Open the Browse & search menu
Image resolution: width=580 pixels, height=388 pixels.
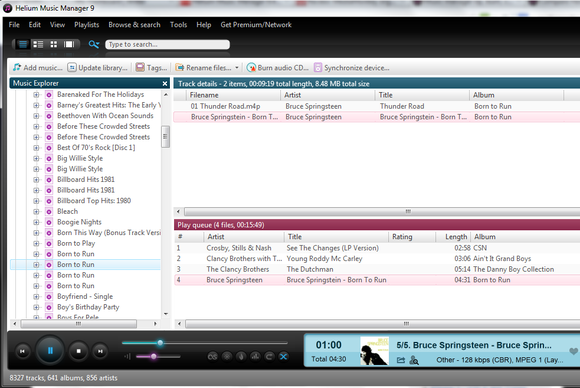pyautogui.click(x=134, y=25)
